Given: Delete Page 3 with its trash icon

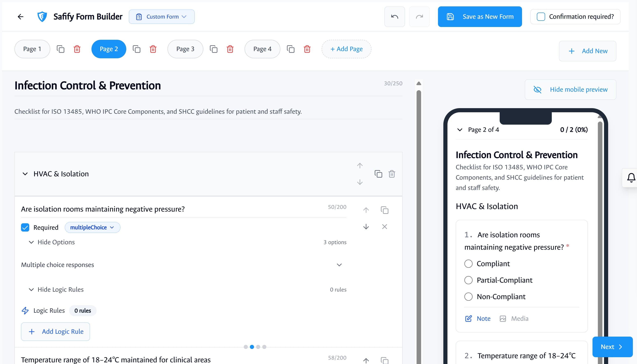Looking at the screenshot, I should (x=230, y=49).
